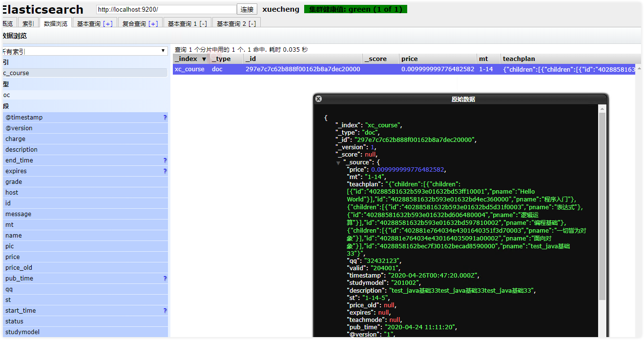Open help for end_time field

click(x=165, y=160)
